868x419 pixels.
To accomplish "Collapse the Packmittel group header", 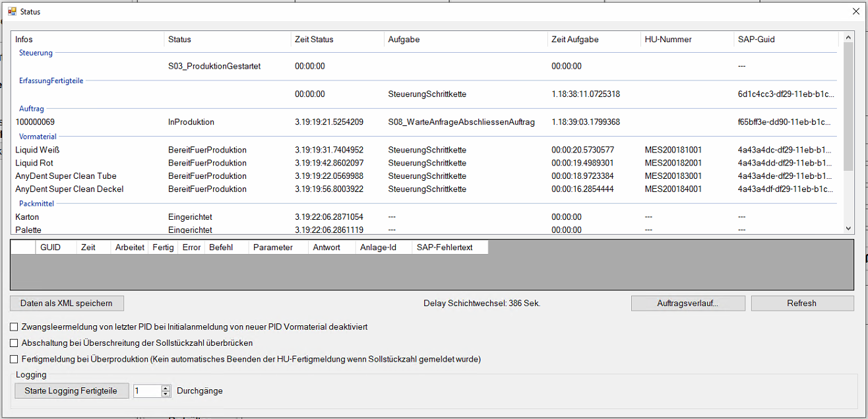I will pos(37,204).
